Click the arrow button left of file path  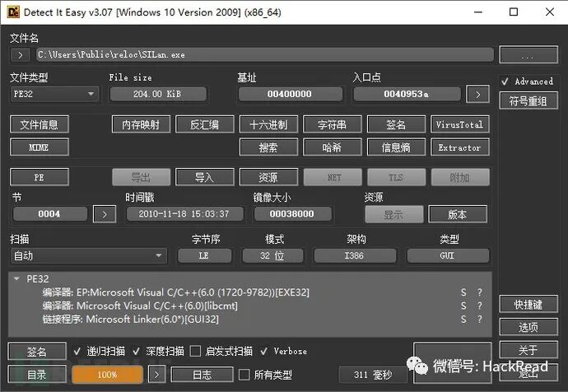(21, 55)
